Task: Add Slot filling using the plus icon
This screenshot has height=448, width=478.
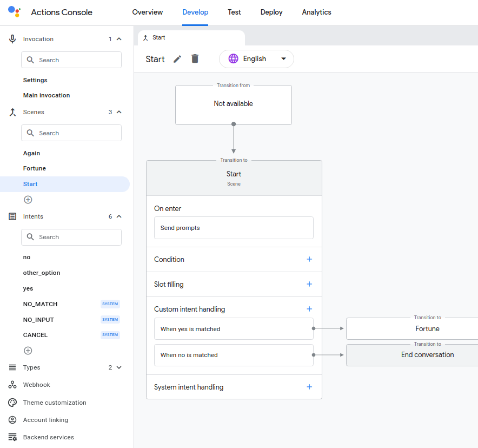Action: (309, 284)
